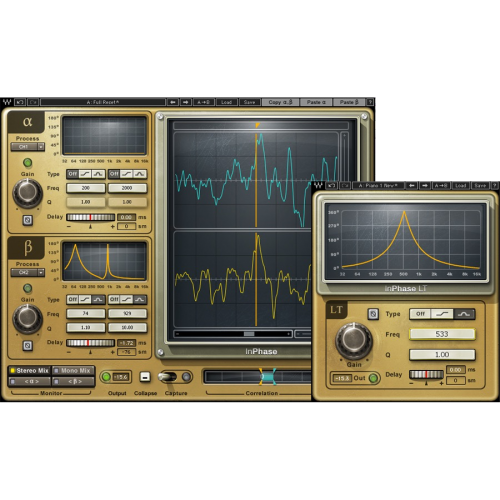Viewport: 500px width, 500px height.
Task: Open the preset menu 'A: Full Reset'
Action: click(x=103, y=102)
